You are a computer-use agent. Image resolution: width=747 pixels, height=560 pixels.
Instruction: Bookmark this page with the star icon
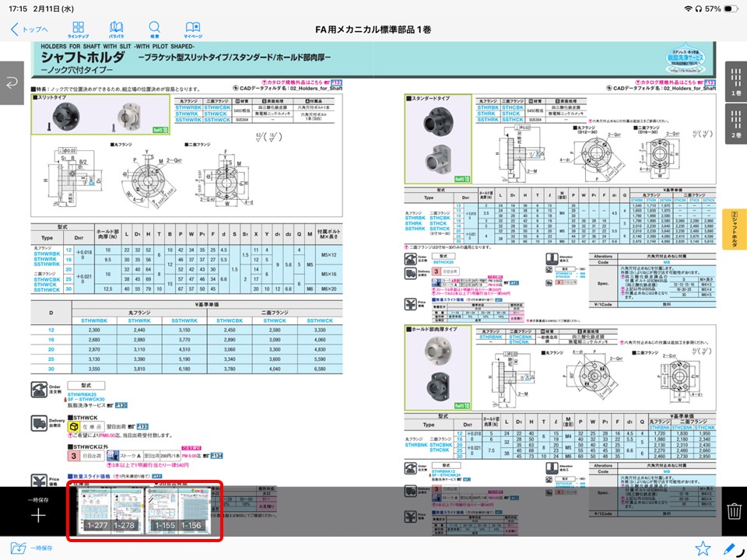(x=703, y=548)
